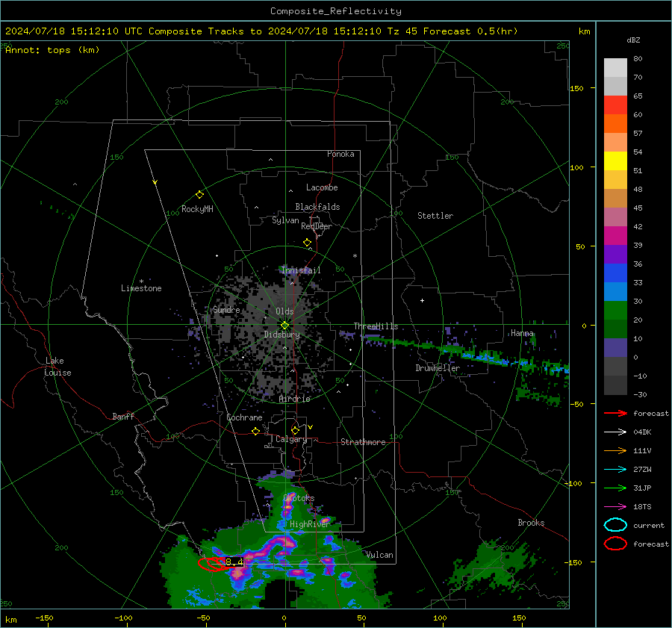This screenshot has width=672, height=628.
Task: Click the red forecast arrow in legend
Action: 615,413
